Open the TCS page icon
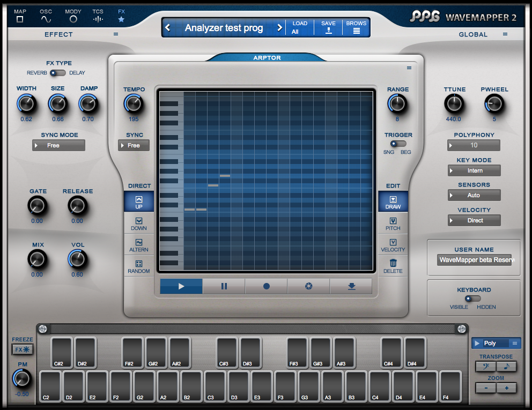This screenshot has width=532, height=410. click(x=98, y=19)
